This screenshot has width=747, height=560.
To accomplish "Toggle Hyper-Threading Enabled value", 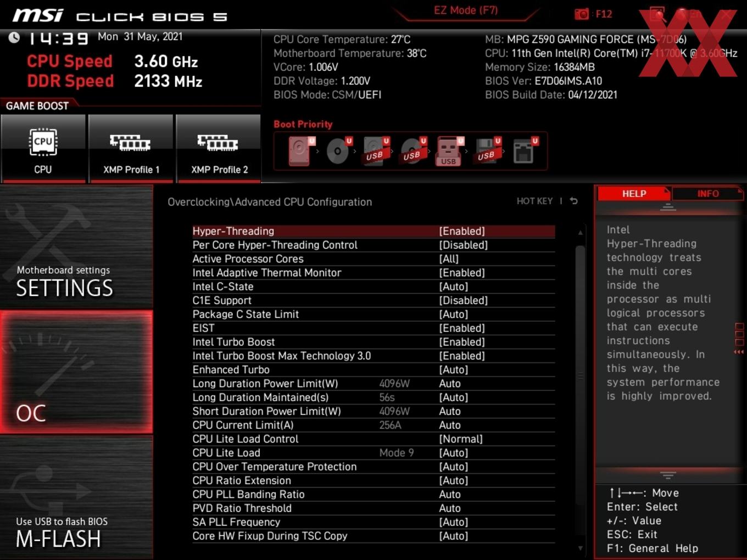I will pos(462,231).
